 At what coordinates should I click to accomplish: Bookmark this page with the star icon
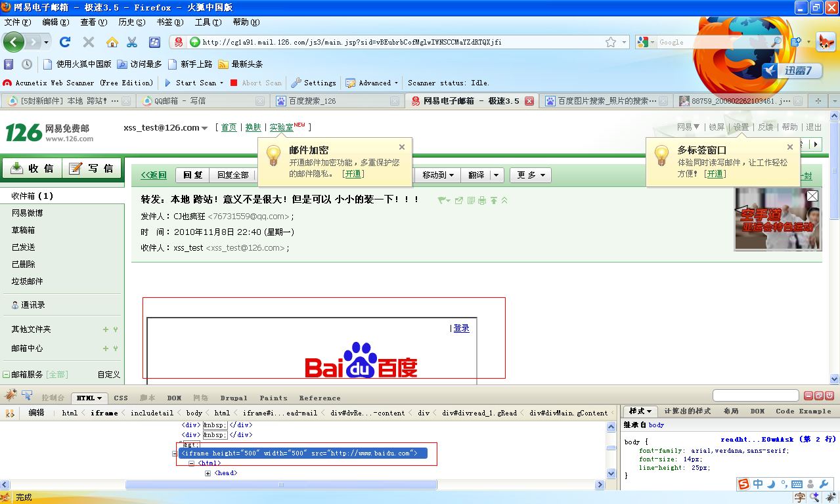click(x=611, y=42)
